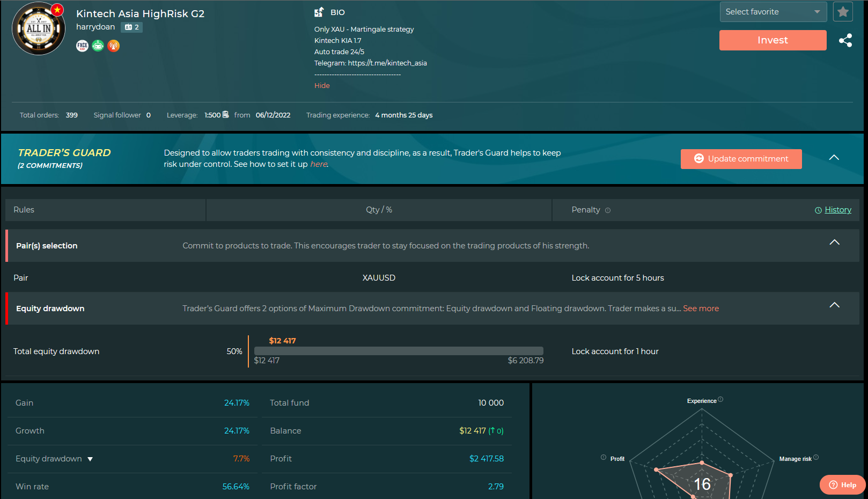Click the TRADER'S GUARD heading
This screenshot has height=499, width=868.
[64, 153]
